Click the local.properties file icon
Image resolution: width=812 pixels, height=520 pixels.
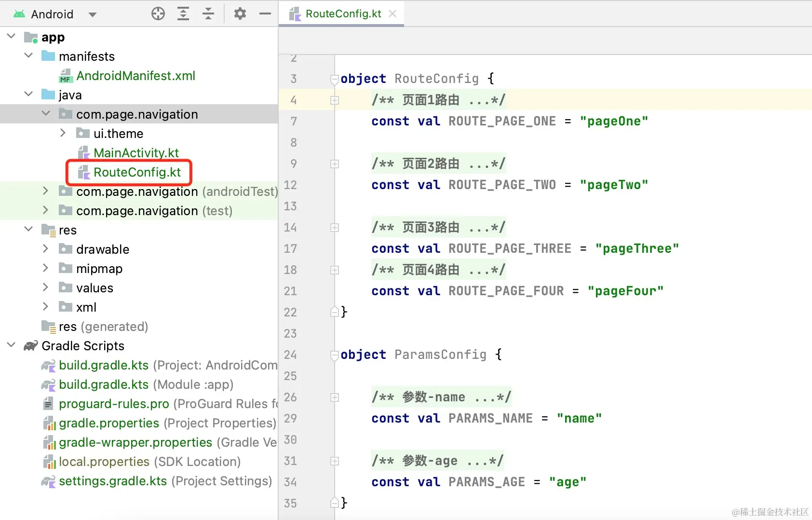(x=49, y=462)
